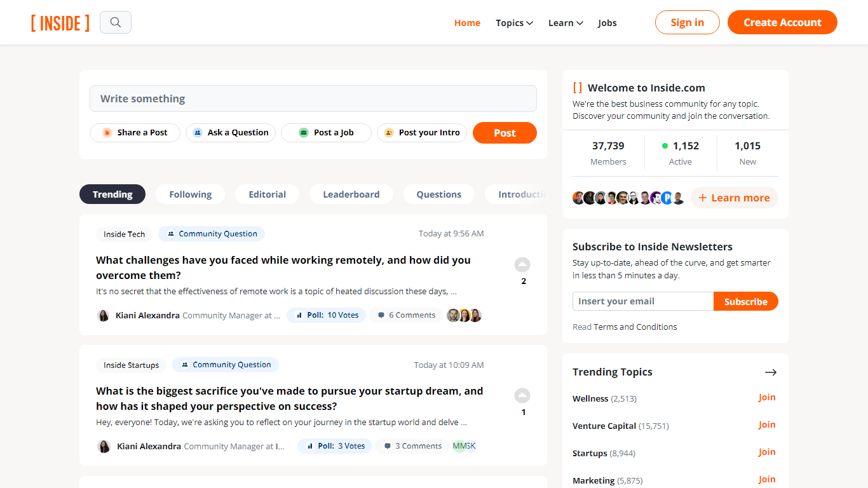This screenshot has height=488, width=868.
Task: Switch to the Leaderboard tab
Action: coord(351,194)
